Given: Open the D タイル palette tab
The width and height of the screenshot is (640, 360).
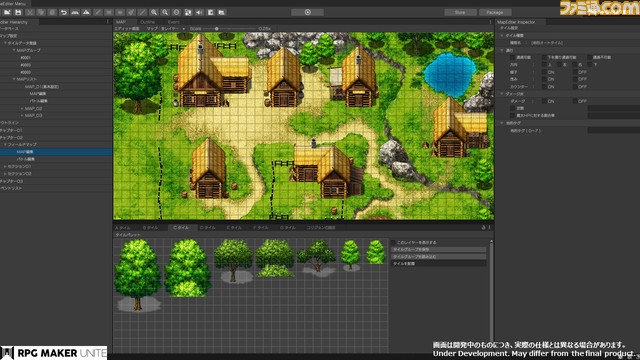Looking at the screenshot, I should point(207,228).
